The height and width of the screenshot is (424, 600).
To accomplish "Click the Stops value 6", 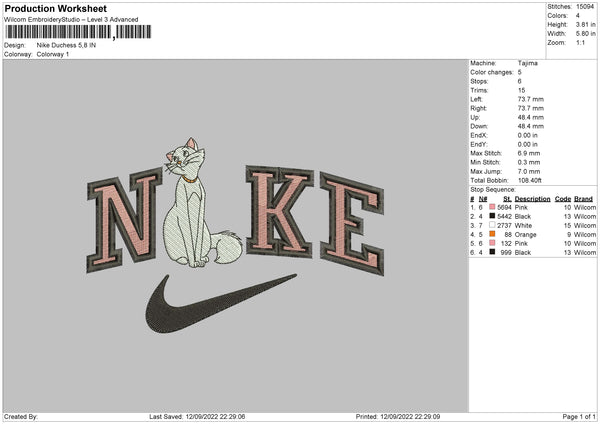I will [x=520, y=81].
